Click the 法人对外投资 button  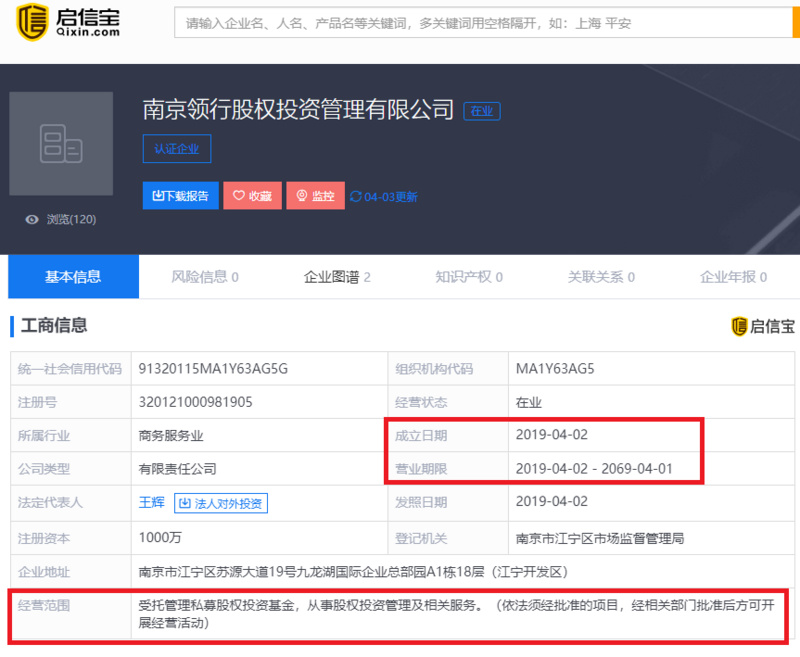pyautogui.click(x=222, y=503)
